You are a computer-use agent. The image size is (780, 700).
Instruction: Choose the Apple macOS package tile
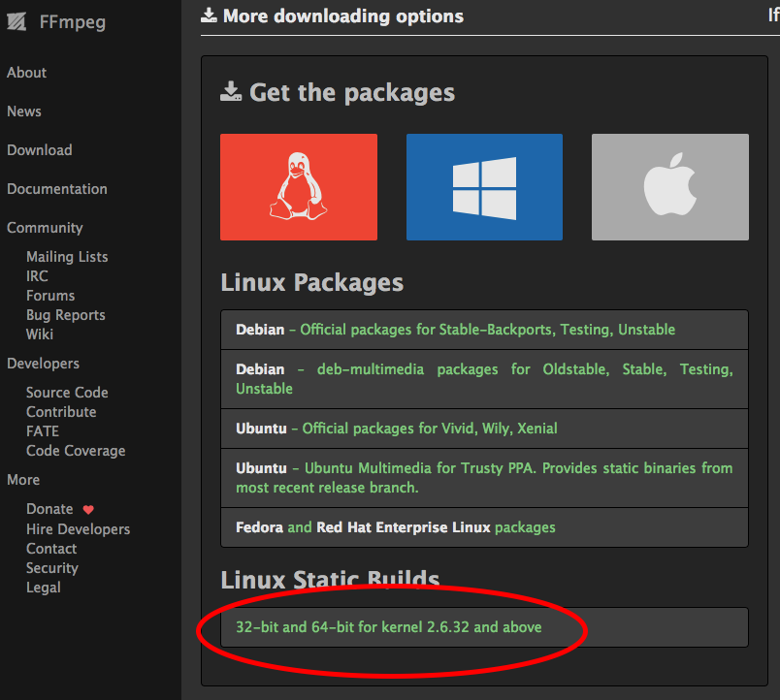[x=670, y=187]
